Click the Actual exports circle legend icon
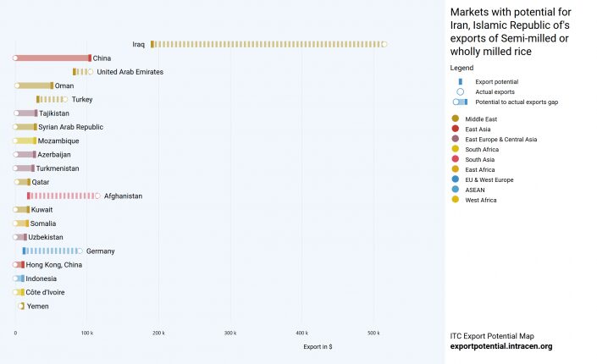The image size is (597, 364). [x=461, y=91]
